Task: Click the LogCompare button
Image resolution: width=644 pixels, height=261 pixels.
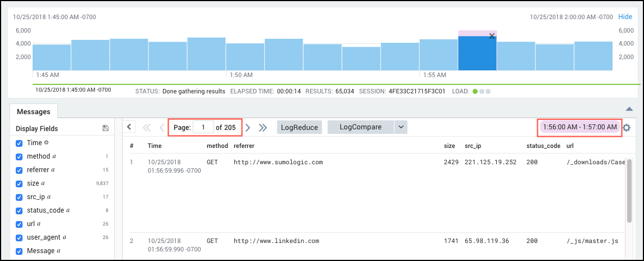Action: (360, 127)
